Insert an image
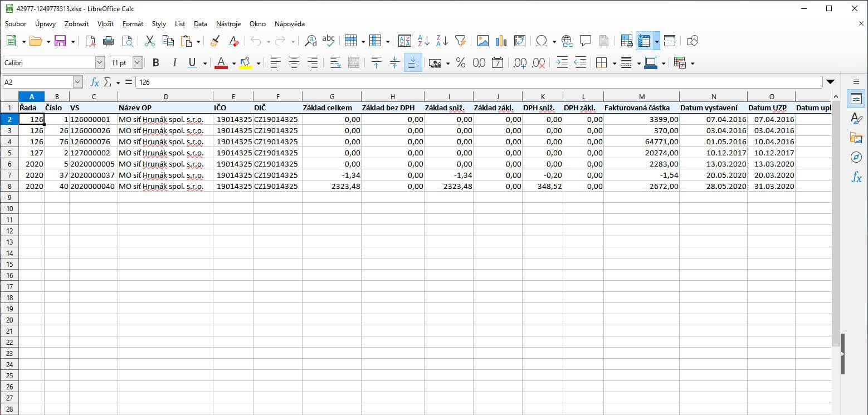 [482, 41]
